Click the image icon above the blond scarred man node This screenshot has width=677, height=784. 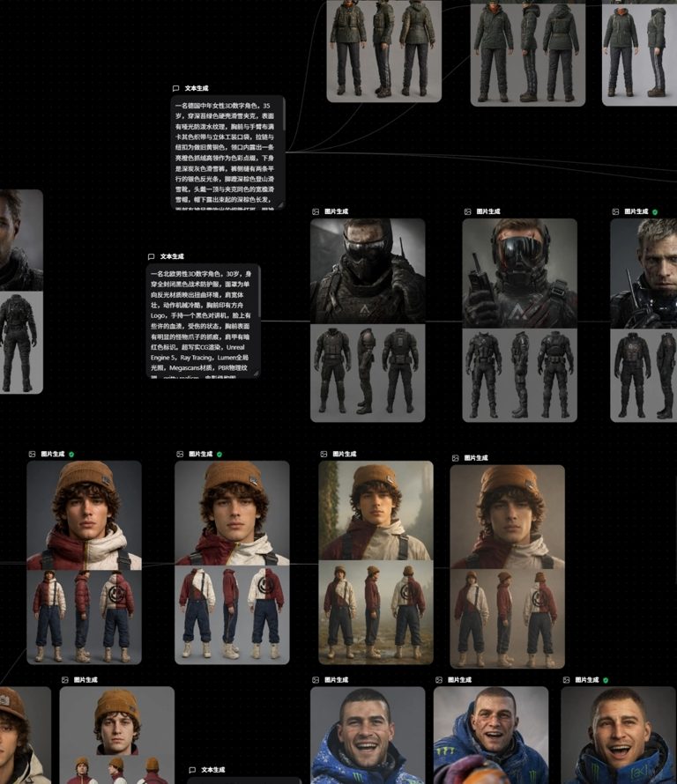(x=616, y=212)
